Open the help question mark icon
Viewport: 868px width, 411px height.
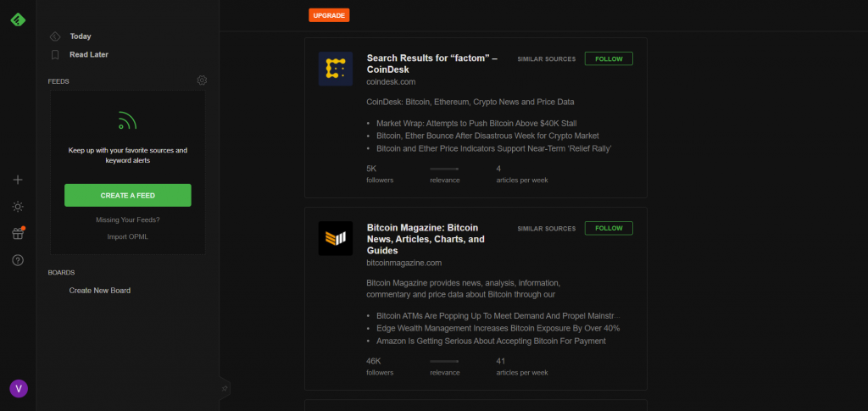pos(18,260)
